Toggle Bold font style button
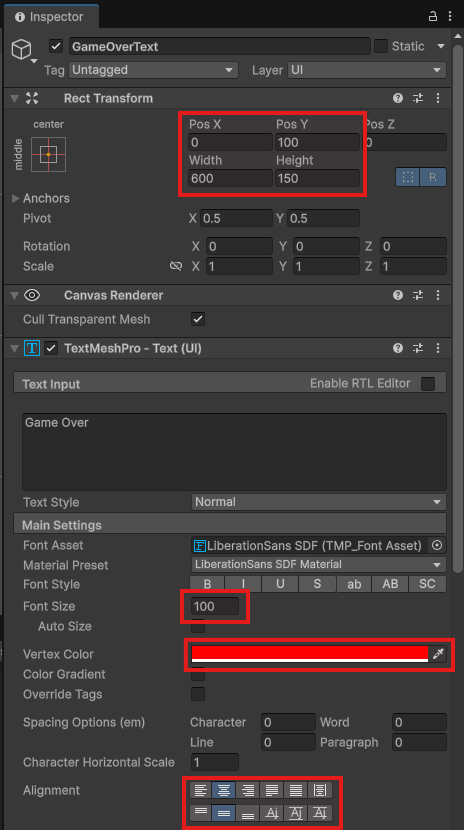 tap(207, 584)
